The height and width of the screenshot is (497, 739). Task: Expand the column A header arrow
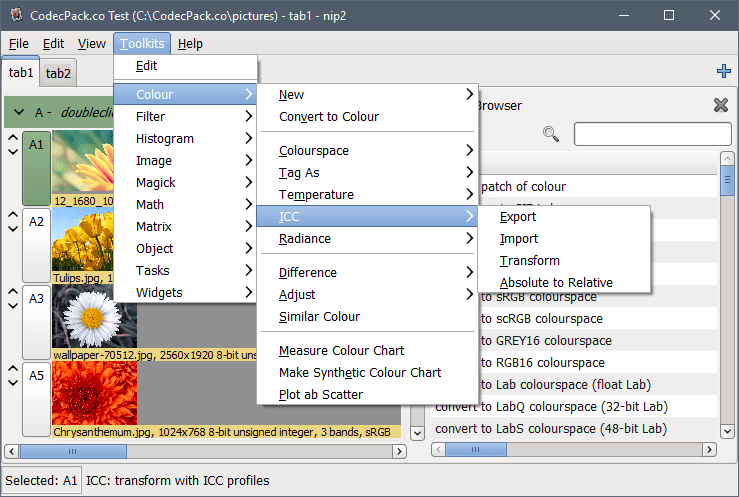[19, 113]
